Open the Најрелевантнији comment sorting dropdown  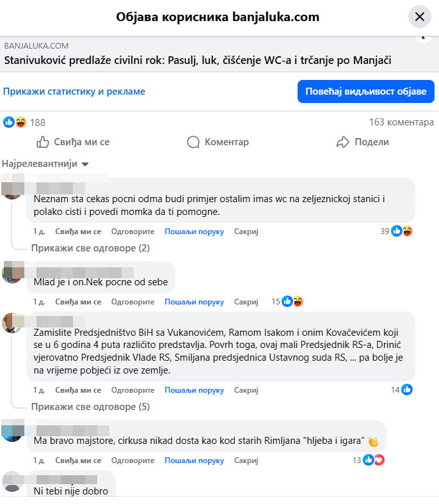(x=45, y=164)
